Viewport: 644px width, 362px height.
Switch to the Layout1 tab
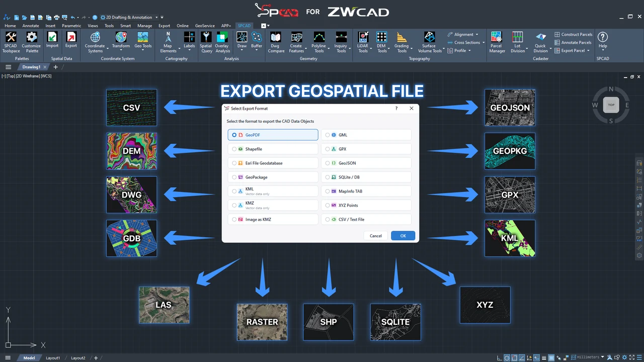tap(53, 358)
